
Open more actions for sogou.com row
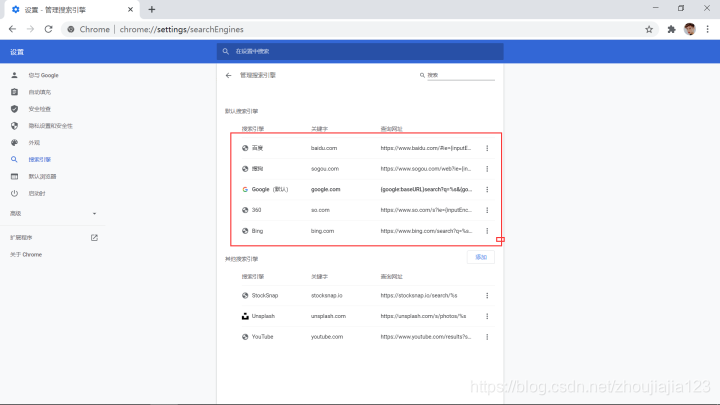(x=487, y=169)
